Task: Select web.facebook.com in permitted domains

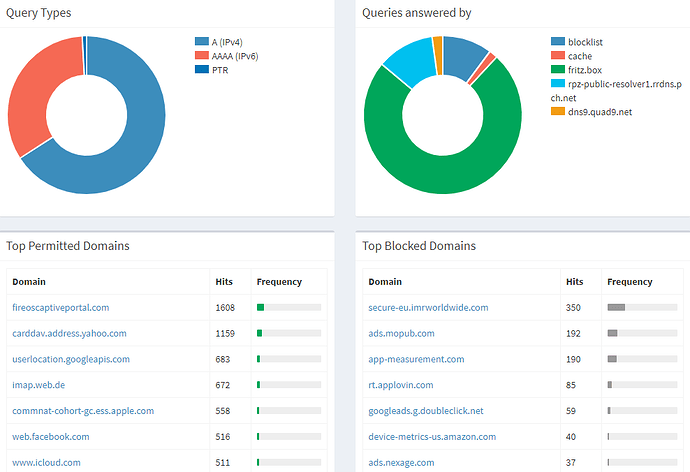Action: [51, 437]
